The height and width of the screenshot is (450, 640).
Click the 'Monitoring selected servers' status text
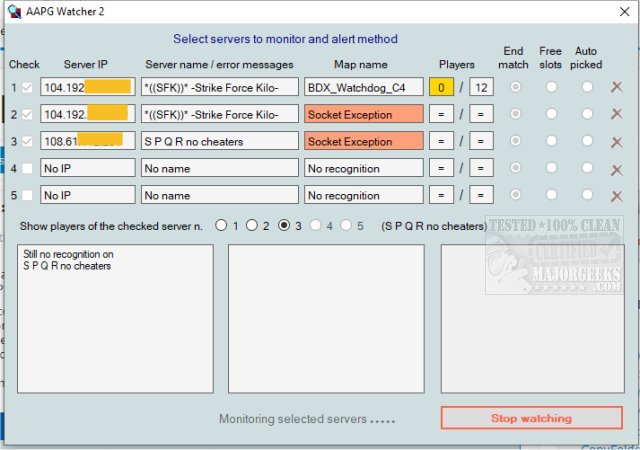point(307,419)
